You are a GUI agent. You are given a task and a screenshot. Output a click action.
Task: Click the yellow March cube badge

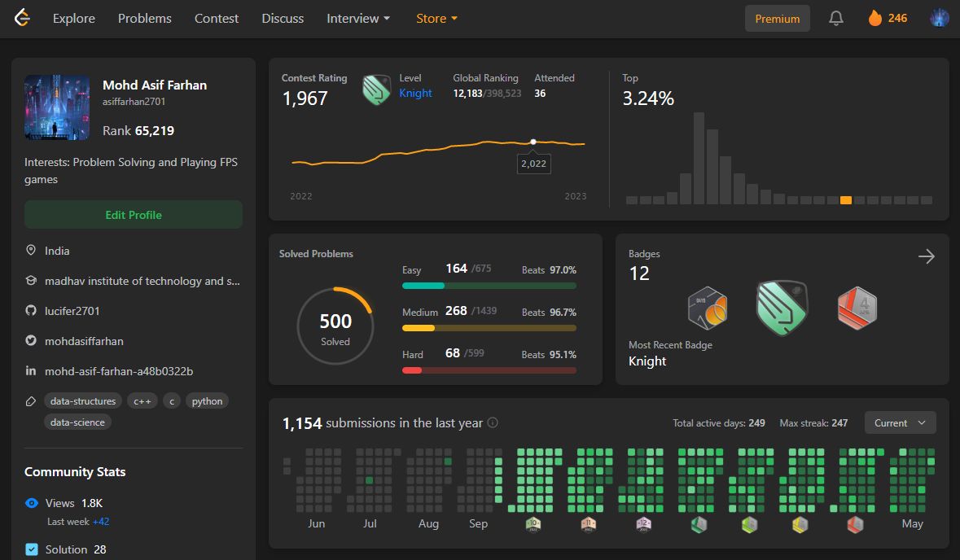(800, 524)
